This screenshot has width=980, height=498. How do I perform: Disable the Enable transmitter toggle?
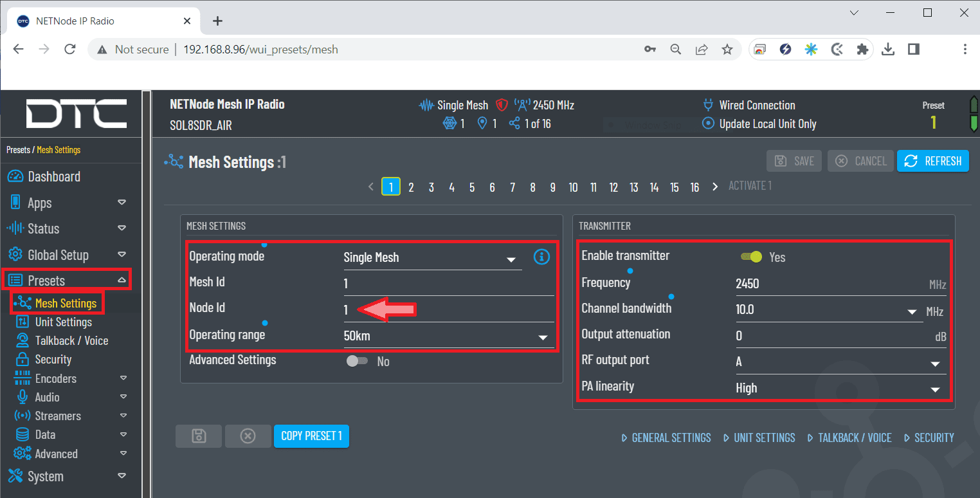751,257
